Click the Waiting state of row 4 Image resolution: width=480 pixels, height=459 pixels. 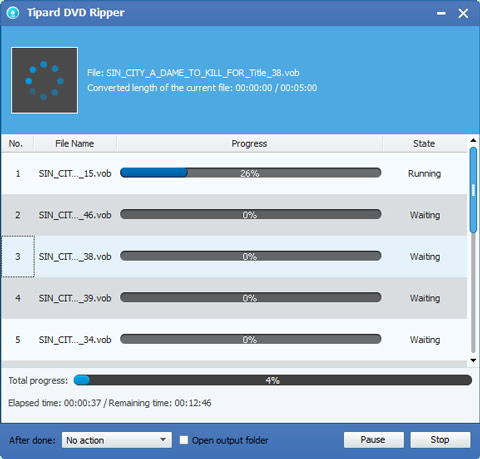click(425, 298)
